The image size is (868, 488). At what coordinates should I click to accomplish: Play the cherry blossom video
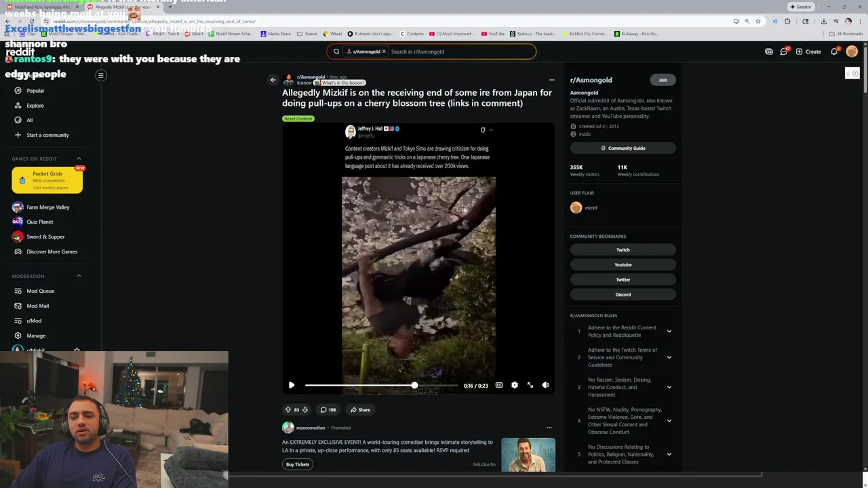[x=292, y=385]
